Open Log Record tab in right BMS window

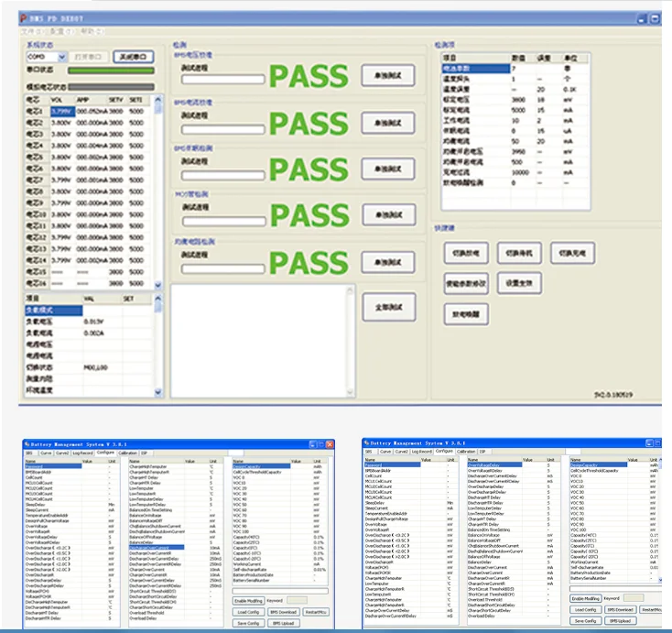pyautogui.click(x=423, y=452)
